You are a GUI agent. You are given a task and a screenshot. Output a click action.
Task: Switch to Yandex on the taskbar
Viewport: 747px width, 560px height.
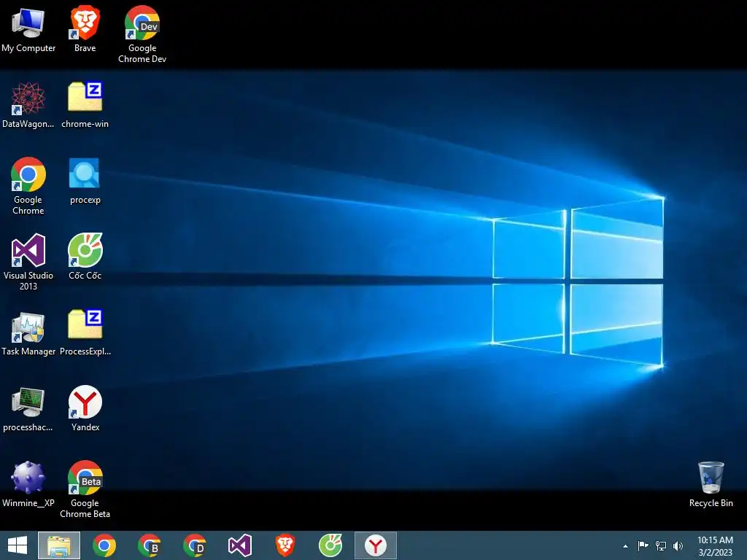pyautogui.click(x=376, y=545)
